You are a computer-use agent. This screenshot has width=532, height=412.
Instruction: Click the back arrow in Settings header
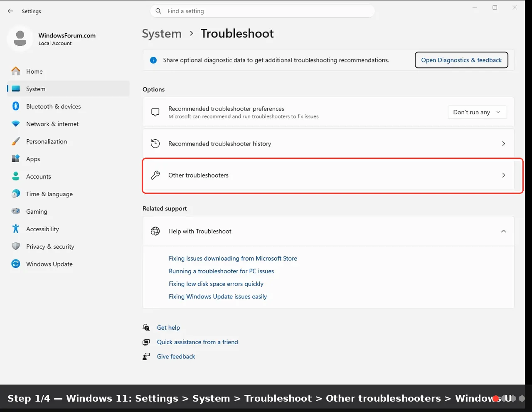point(11,11)
